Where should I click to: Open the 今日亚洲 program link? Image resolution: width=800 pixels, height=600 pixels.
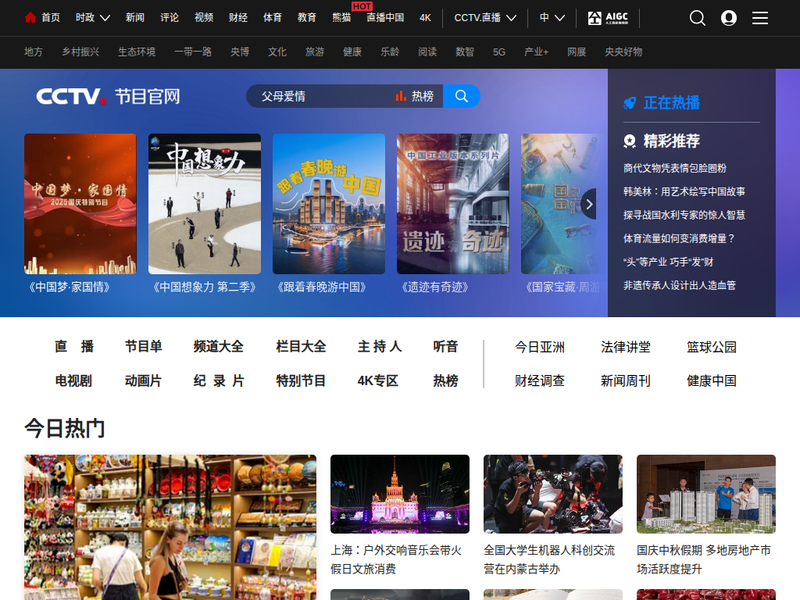[x=540, y=347]
